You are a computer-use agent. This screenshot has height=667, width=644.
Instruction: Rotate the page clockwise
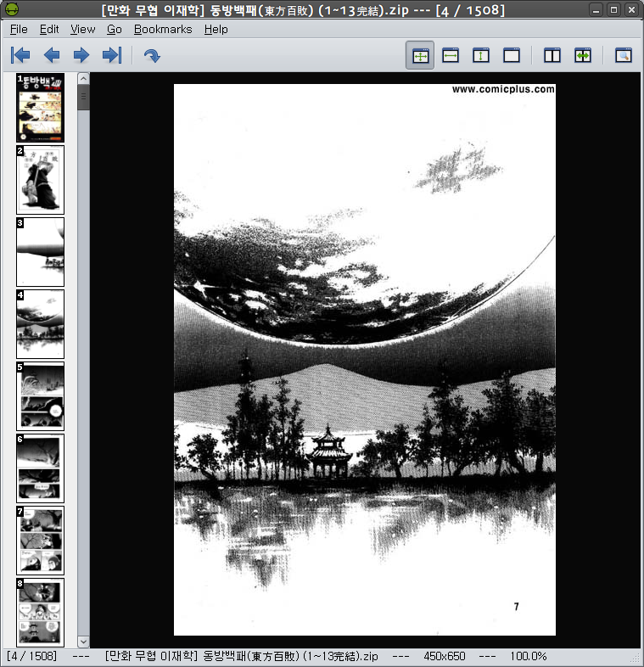tap(152, 55)
